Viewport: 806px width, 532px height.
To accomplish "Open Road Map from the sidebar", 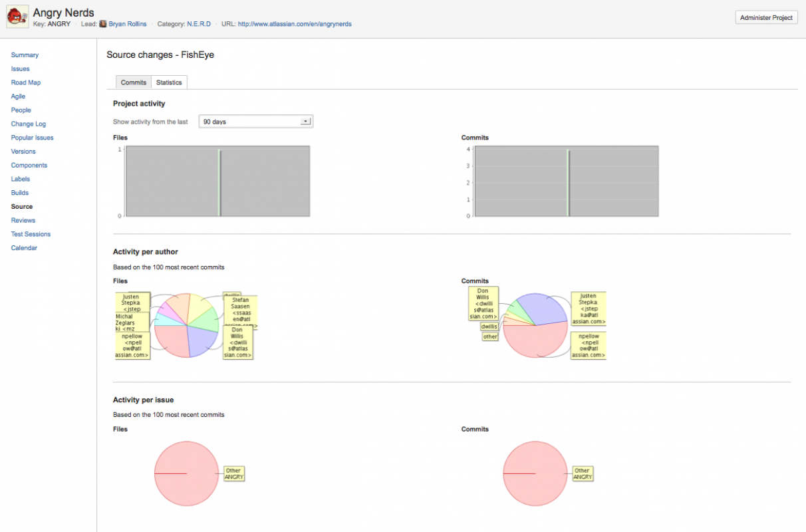I will (25, 82).
